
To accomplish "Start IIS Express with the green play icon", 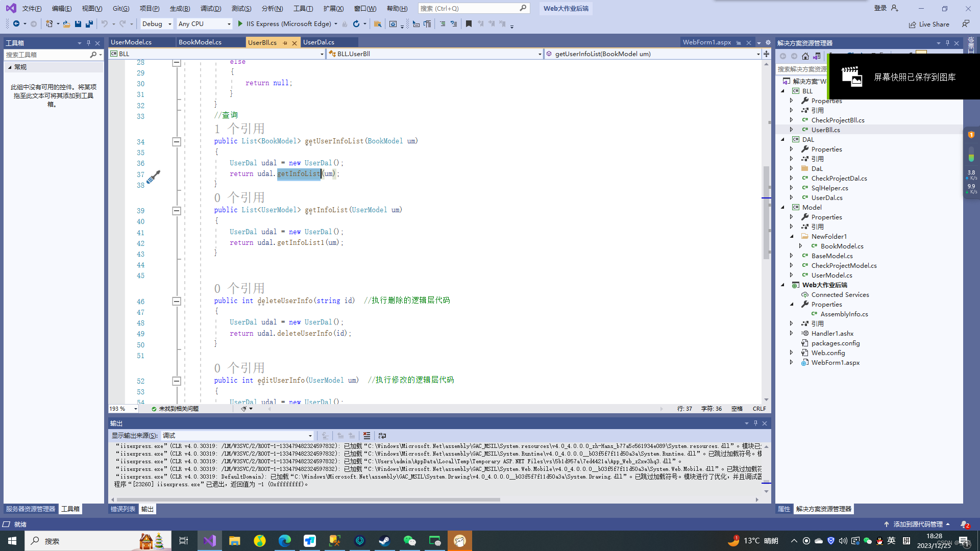I will coord(240,24).
